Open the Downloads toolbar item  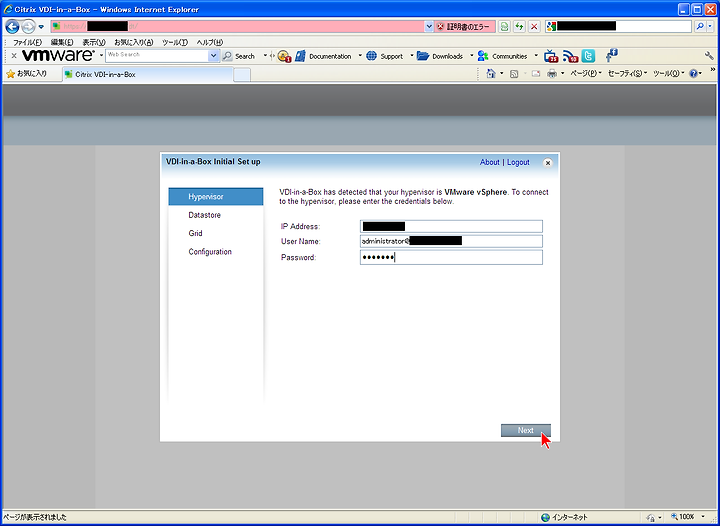[x=440, y=56]
